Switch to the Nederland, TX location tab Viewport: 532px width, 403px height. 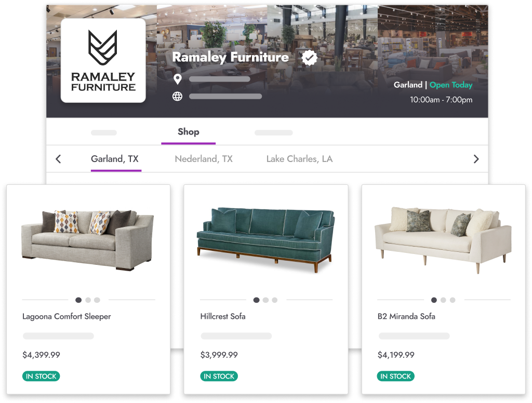(204, 159)
